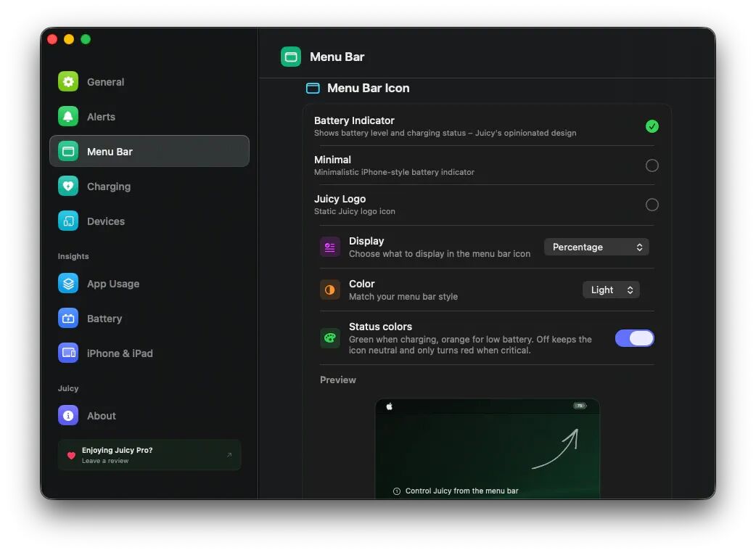756x553 pixels.
Task: Click the Charging heart-shield icon
Action: [x=68, y=186]
